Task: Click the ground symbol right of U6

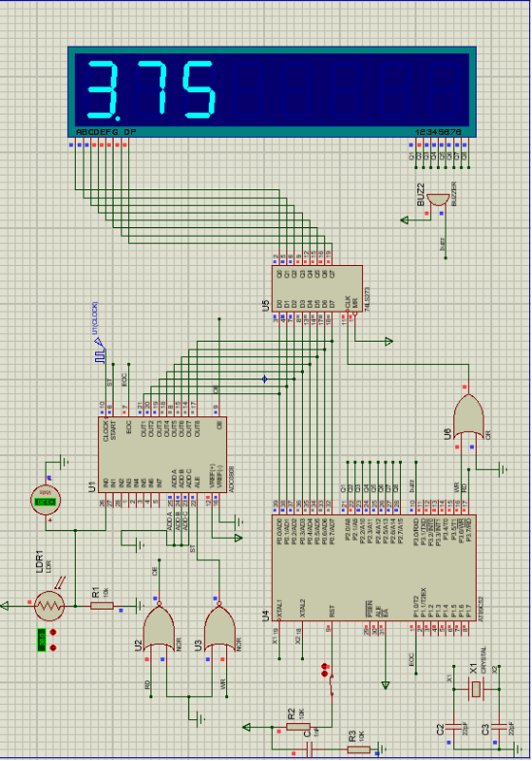Action: coord(503,470)
